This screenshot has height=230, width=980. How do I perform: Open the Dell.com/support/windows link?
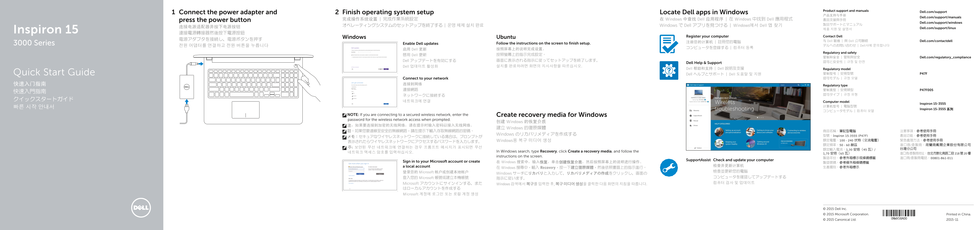click(x=941, y=22)
